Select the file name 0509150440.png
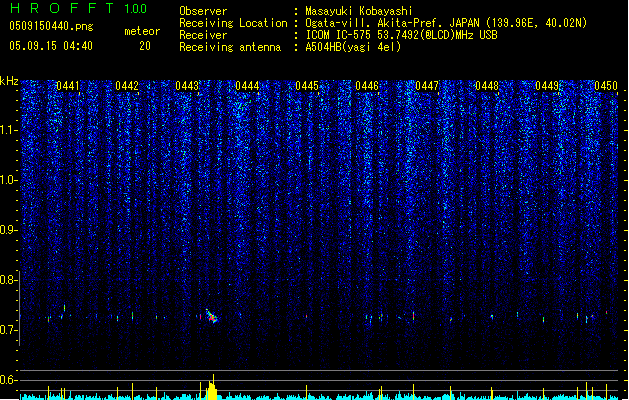 51,26
